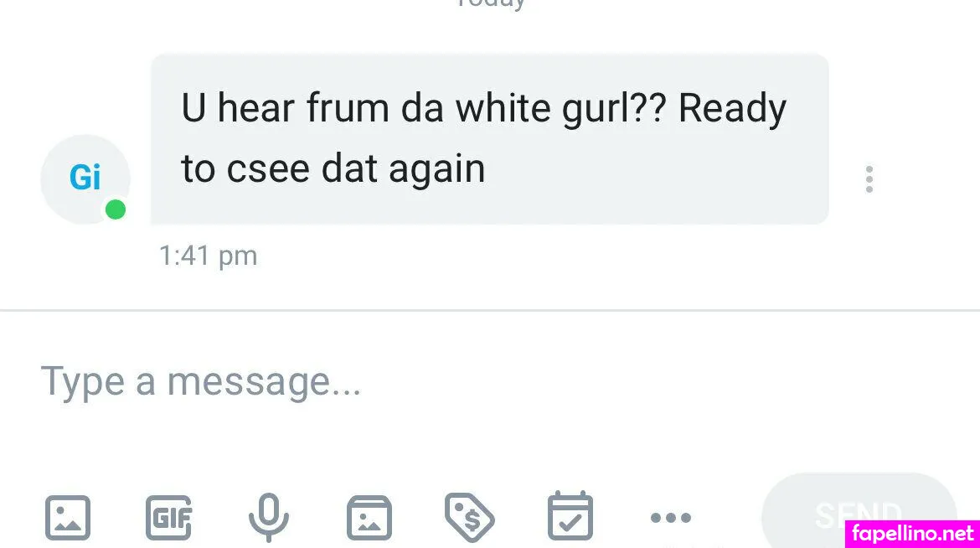Screen dimensions: 980x548
Task: Show more composer options via horizontal dots
Action: coord(671,517)
